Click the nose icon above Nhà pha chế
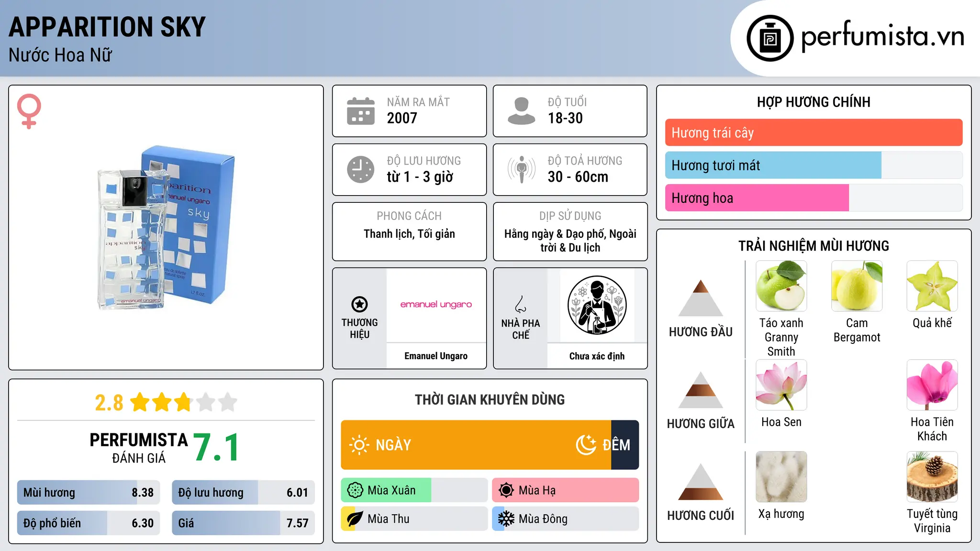The width and height of the screenshot is (980, 551). [521, 304]
